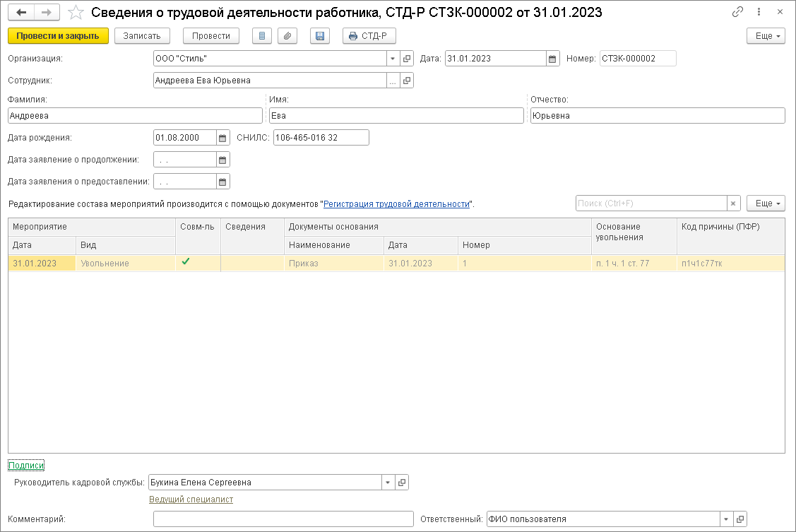Screen dimensions: 796x532
Task: Select the Увольнение cell
Action: [126, 264]
